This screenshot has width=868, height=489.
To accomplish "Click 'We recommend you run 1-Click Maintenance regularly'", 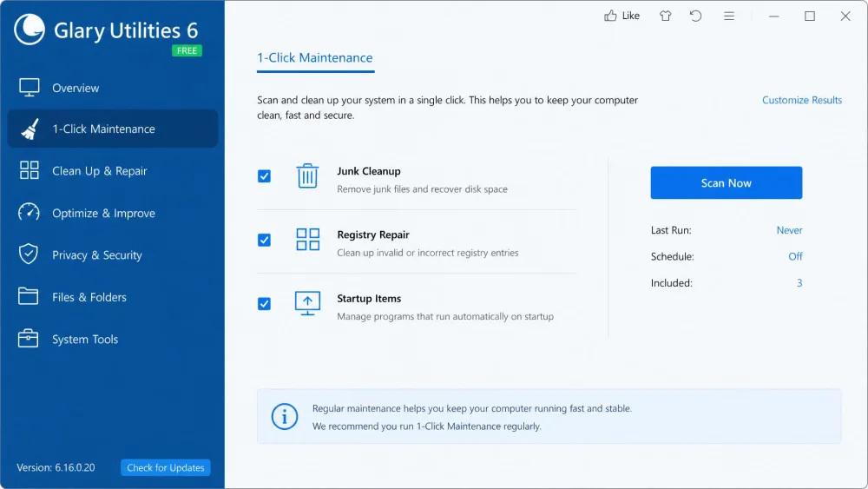I will click(426, 426).
